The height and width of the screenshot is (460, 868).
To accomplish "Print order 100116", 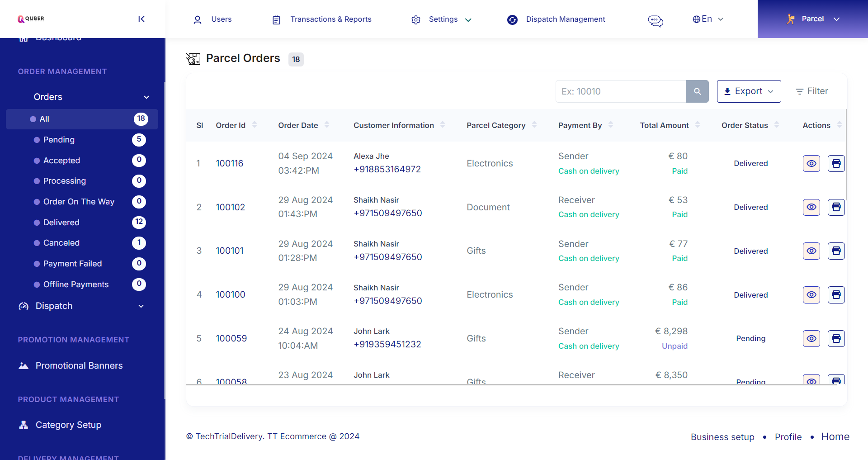I will coord(836,163).
